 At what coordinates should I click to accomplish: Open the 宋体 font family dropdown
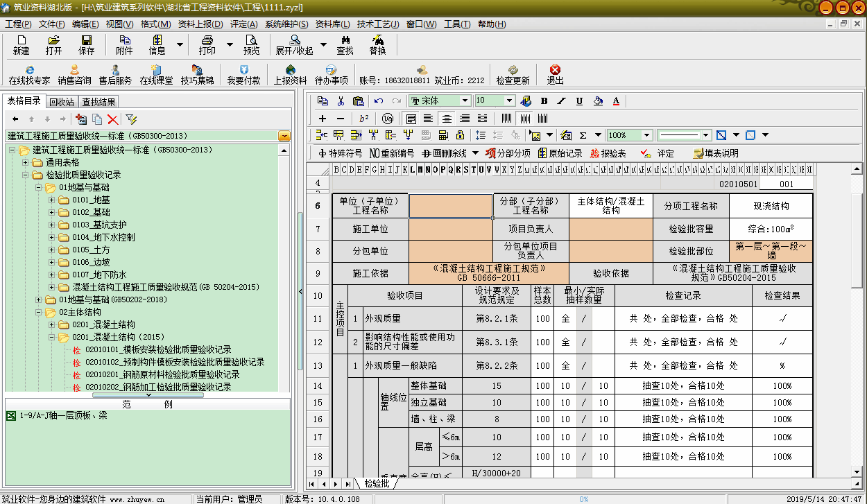[x=465, y=101]
